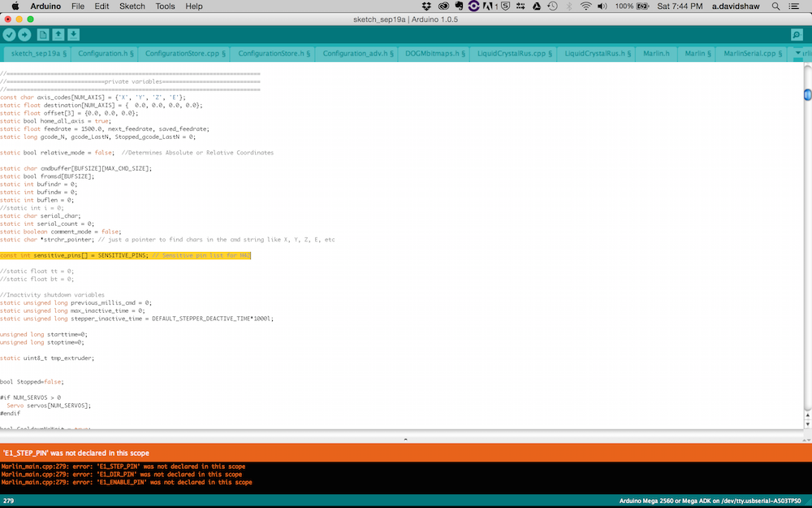Click the volume speaker icon
The image size is (812, 508).
click(602, 7)
